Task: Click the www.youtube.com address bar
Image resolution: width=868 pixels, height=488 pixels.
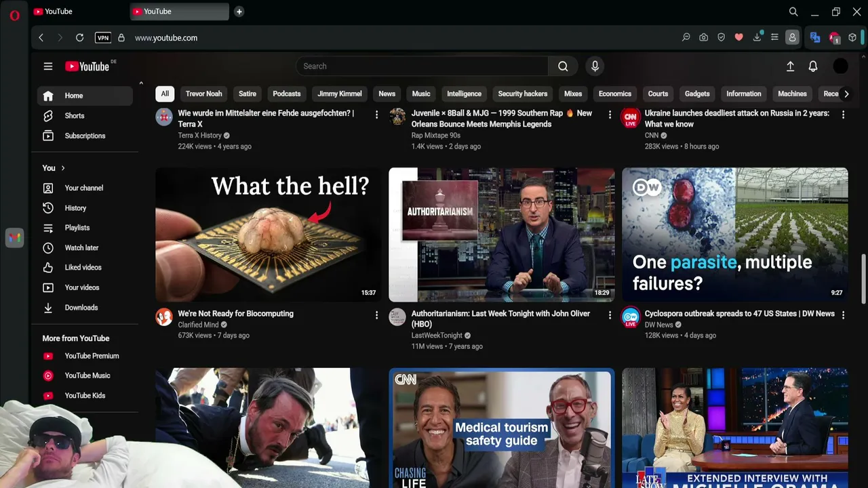Action: click(x=166, y=38)
